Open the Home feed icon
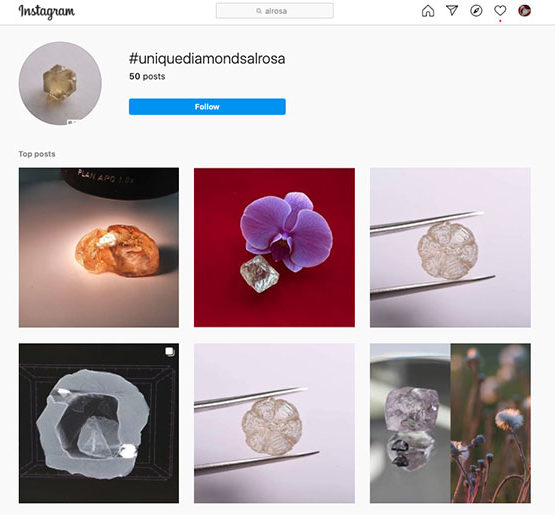This screenshot has width=555, height=515. [x=428, y=11]
